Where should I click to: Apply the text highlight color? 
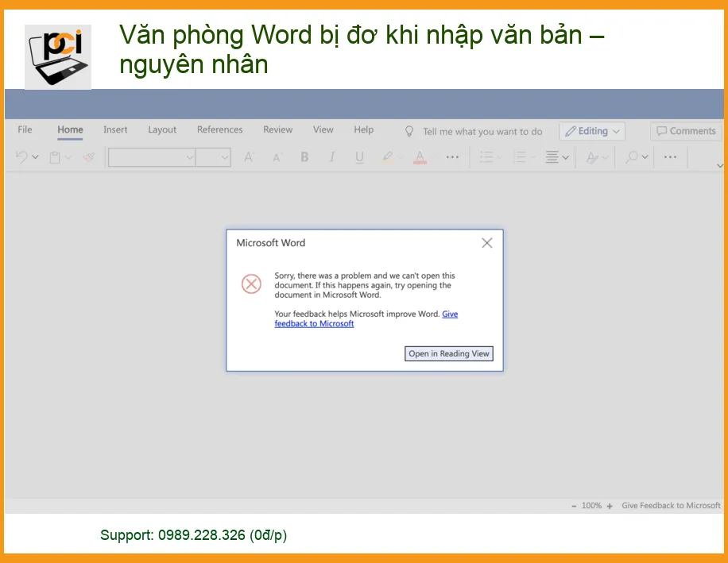point(387,157)
